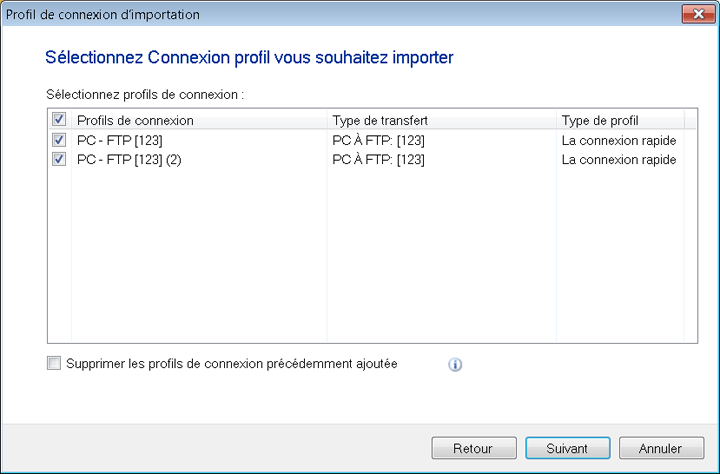Click first row's PC À FTP: [123] cell
Screen dimensions: 720x474
click(378, 141)
